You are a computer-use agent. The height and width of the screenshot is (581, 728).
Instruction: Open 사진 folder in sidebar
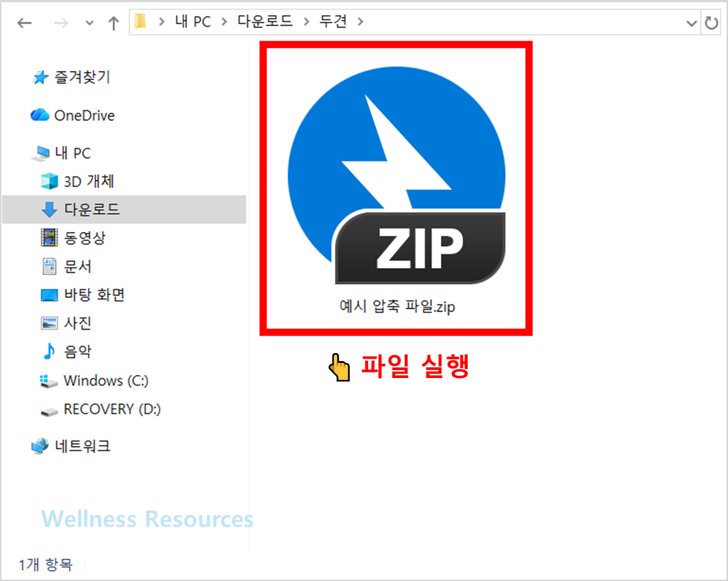coord(78,323)
